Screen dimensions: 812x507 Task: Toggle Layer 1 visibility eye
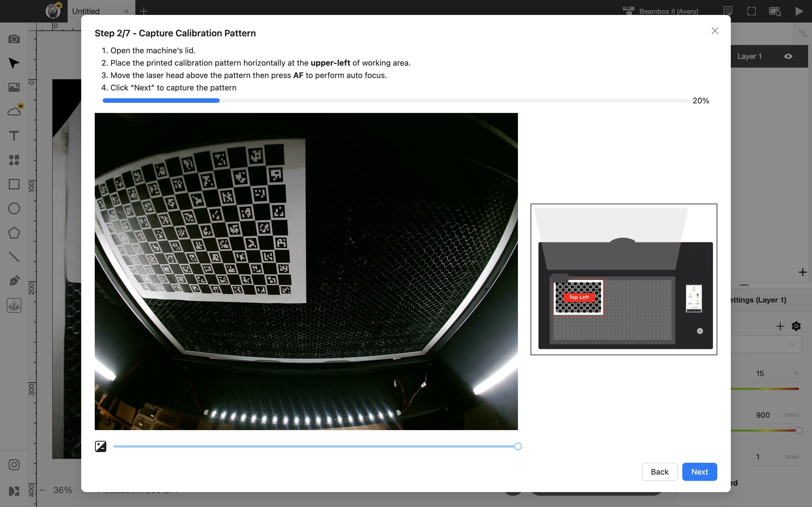pyautogui.click(x=788, y=56)
